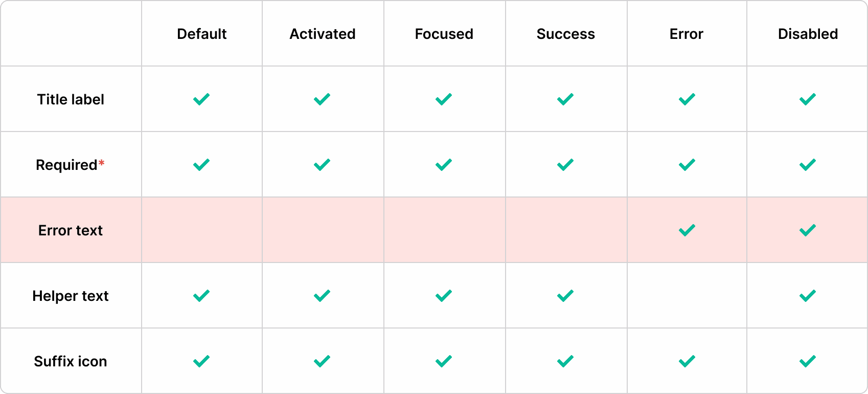Click the Error text checkmark under Error

(687, 230)
